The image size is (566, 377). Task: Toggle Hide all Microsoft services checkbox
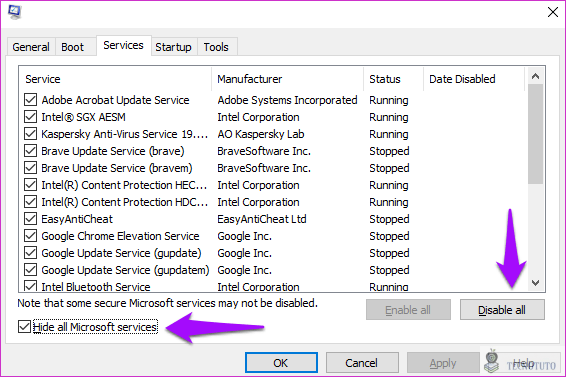point(24,327)
